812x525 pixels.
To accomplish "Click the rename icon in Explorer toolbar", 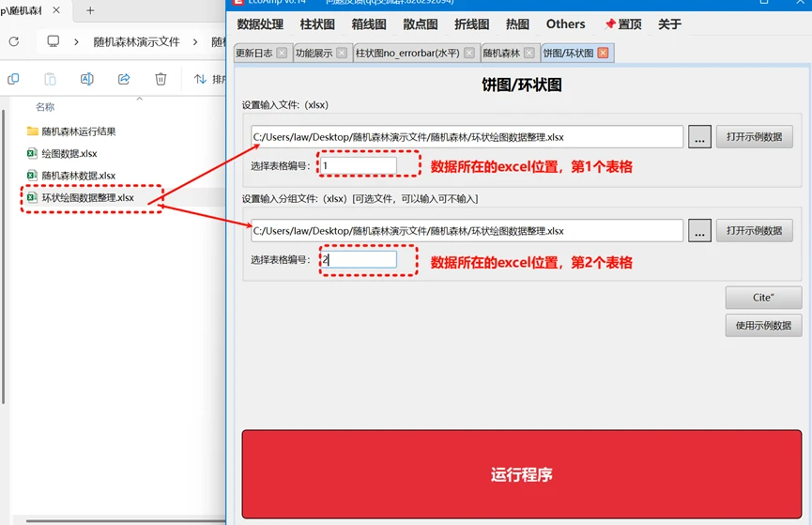I will click(86, 80).
